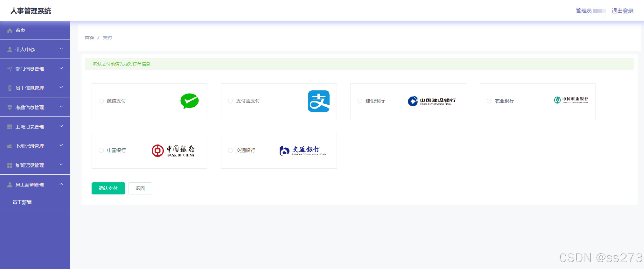Viewport: 644px width, 269px height.
Task: Expand the 下班记录管理 chevron
Action: point(61,146)
